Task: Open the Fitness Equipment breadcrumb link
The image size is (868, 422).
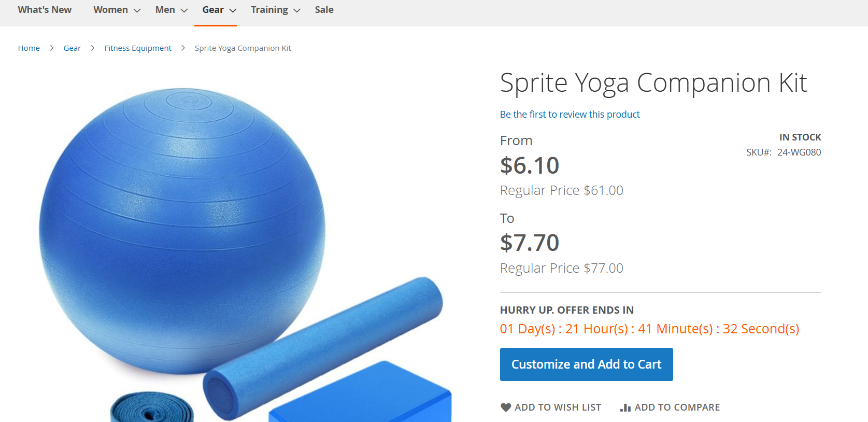Action: (138, 48)
